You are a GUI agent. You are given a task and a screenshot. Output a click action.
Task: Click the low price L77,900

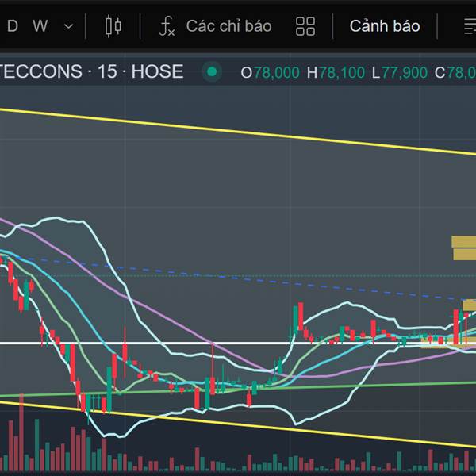pyautogui.click(x=400, y=73)
